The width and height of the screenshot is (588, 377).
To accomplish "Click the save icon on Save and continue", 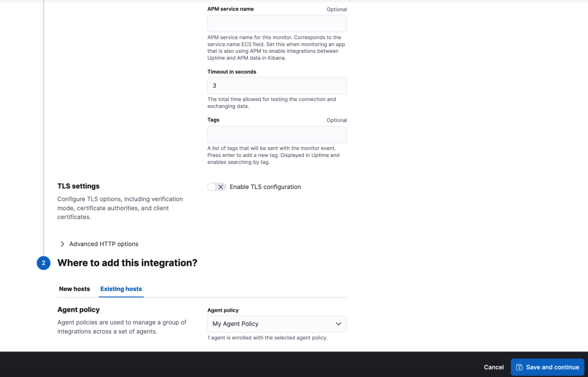I will pos(519,367).
